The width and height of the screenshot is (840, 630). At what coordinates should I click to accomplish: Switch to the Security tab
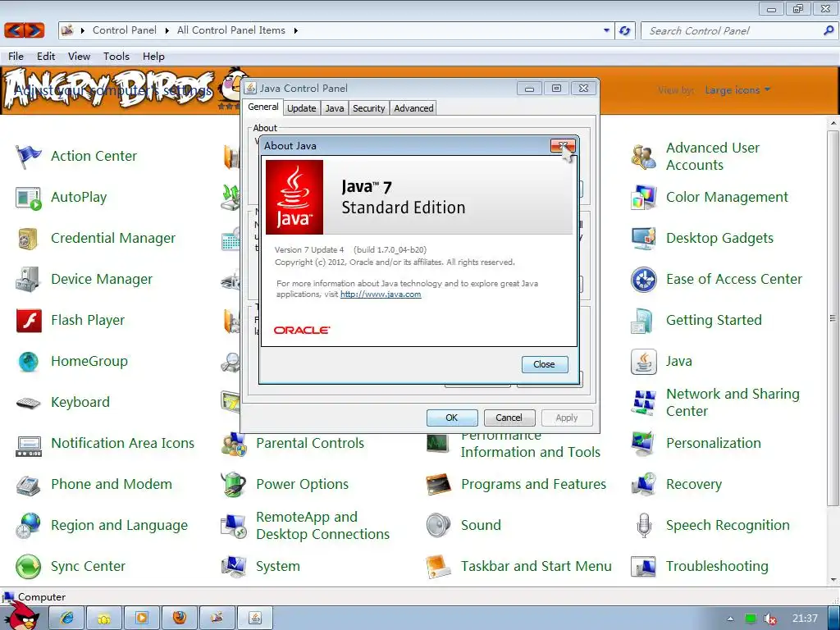pyautogui.click(x=368, y=108)
